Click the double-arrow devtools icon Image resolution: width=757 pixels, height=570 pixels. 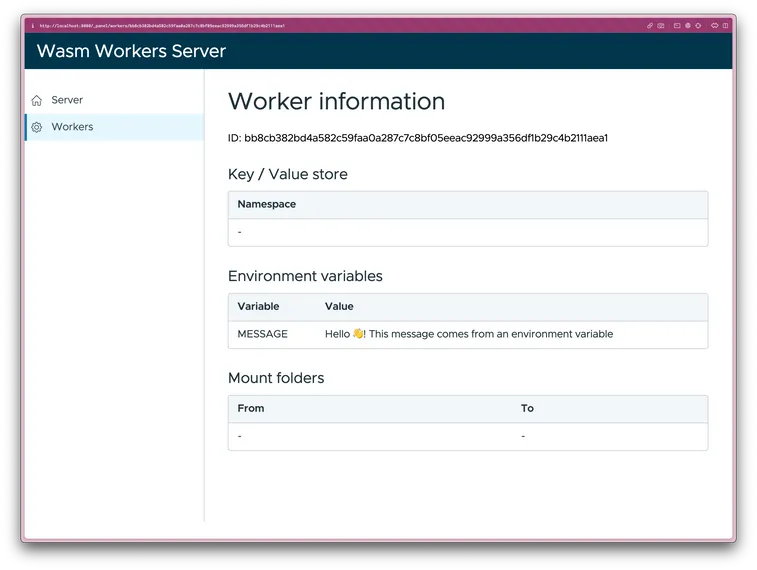click(x=715, y=26)
